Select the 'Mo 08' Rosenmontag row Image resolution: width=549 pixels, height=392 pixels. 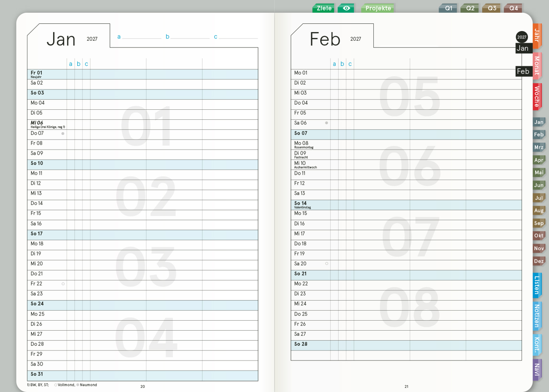click(406, 145)
